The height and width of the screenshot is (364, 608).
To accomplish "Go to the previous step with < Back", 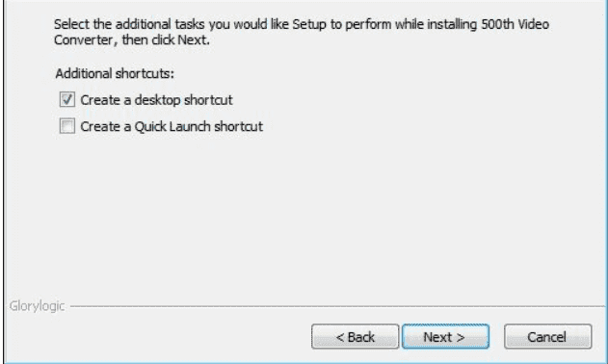I will coord(355,336).
